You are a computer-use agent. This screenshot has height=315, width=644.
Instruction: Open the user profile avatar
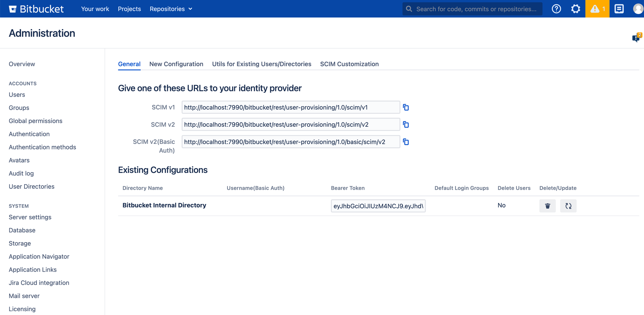(638, 9)
